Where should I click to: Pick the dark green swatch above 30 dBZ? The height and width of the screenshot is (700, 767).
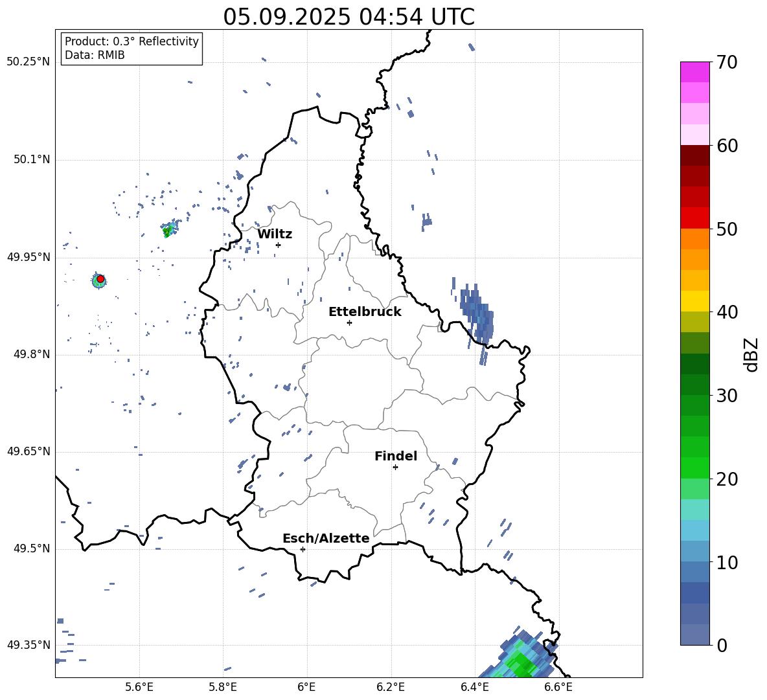click(694, 364)
